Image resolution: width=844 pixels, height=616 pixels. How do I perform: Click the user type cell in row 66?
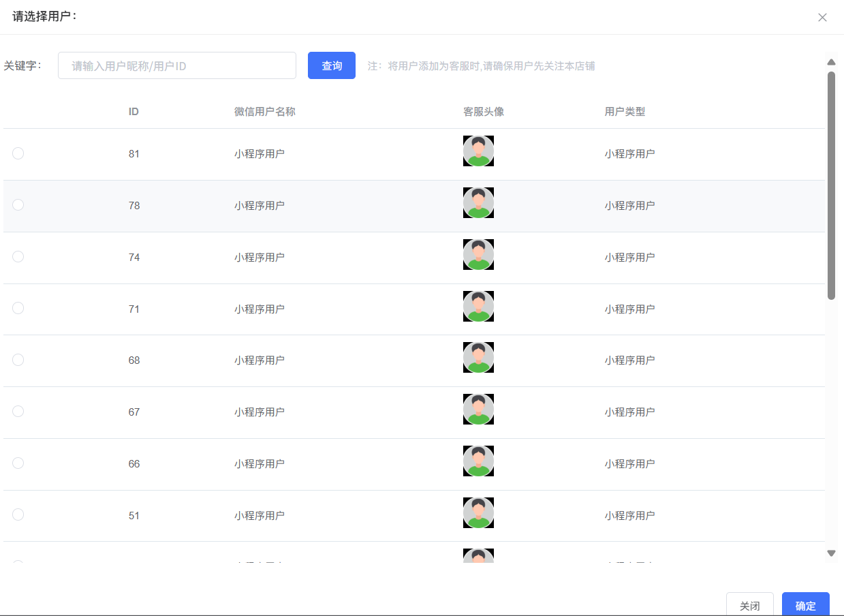629,464
